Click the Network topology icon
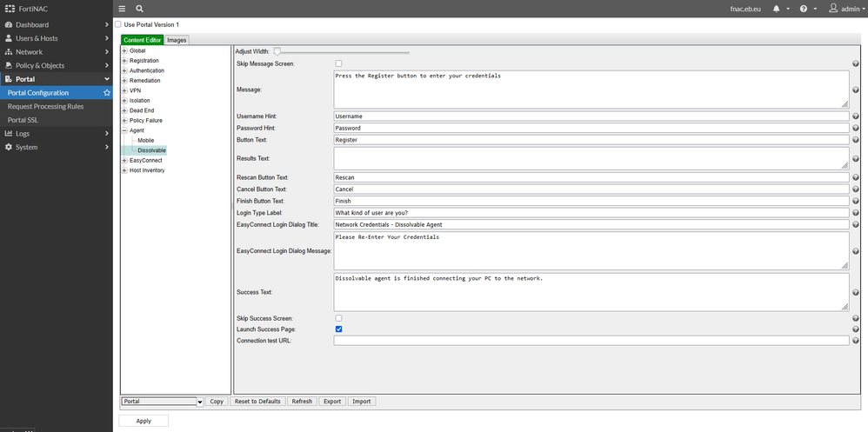868x432 pixels. [9, 52]
